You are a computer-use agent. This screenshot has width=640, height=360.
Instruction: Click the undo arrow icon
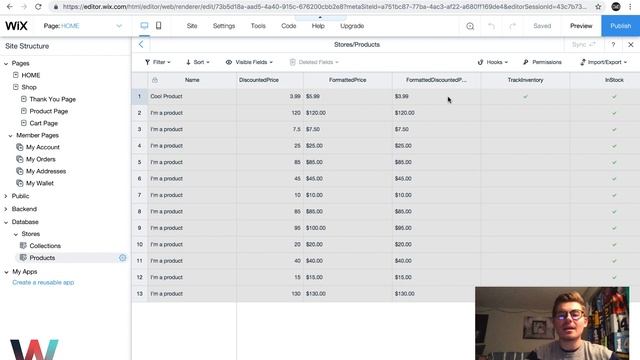491,26
